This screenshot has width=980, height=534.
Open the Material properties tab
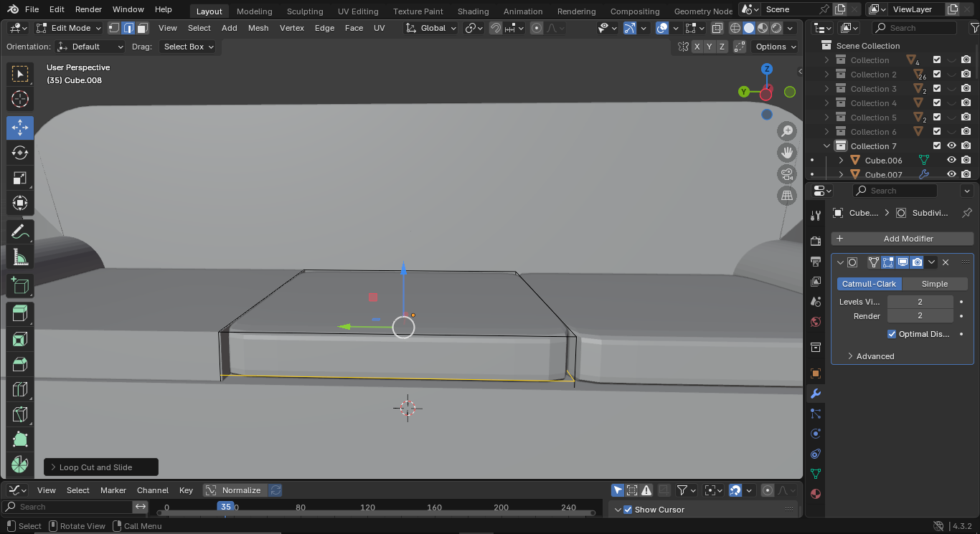tap(815, 494)
